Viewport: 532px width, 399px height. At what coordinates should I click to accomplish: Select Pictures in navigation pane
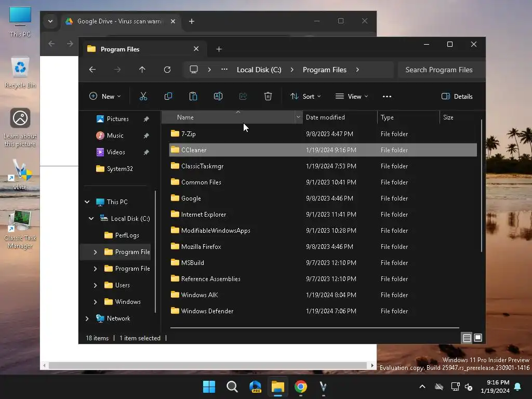pyautogui.click(x=117, y=119)
